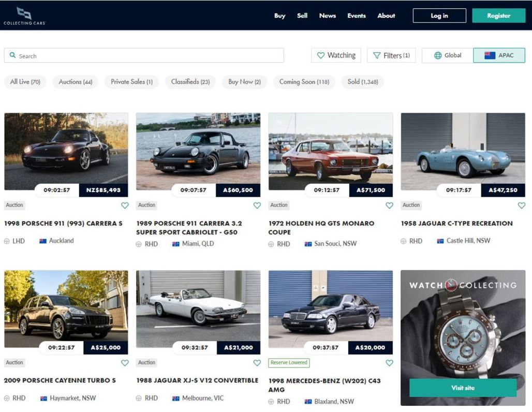Click the New Zealand flag beside Auckland

pos(43,241)
